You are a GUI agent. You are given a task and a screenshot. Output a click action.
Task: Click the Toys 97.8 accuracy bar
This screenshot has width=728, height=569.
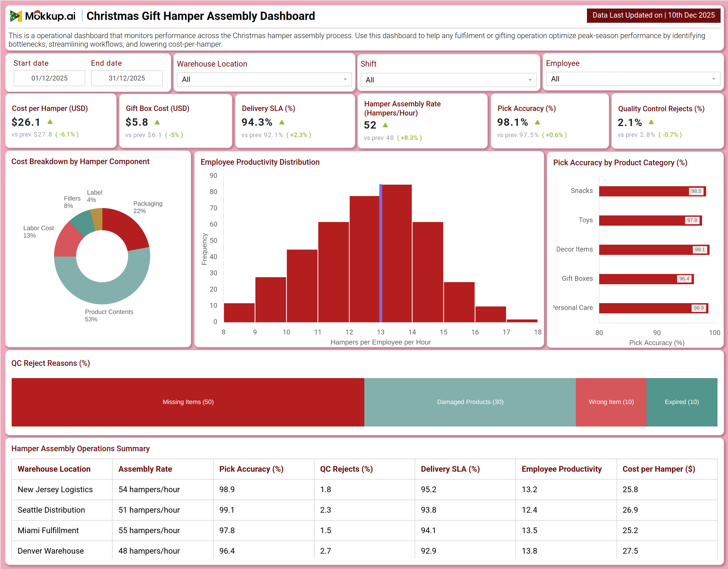650,220
